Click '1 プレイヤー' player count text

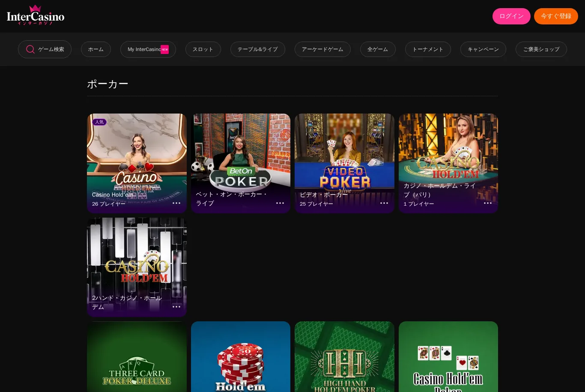click(419, 204)
